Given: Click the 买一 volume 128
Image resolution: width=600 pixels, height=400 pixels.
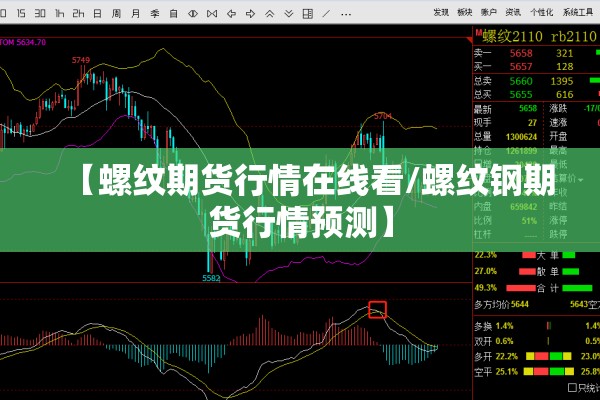Looking at the screenshot, I should pyautogui.click(x=564, y=67).
